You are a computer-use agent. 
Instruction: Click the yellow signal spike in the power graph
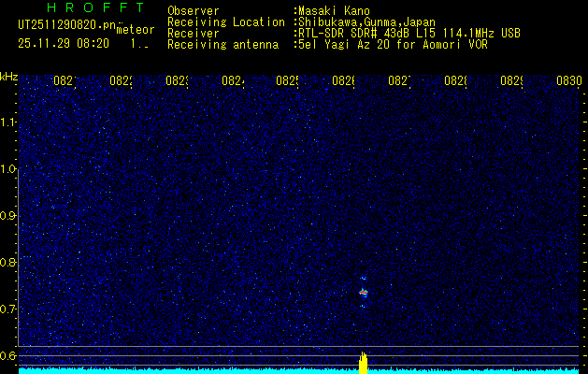pyautogui.click(x=363, y=363)
